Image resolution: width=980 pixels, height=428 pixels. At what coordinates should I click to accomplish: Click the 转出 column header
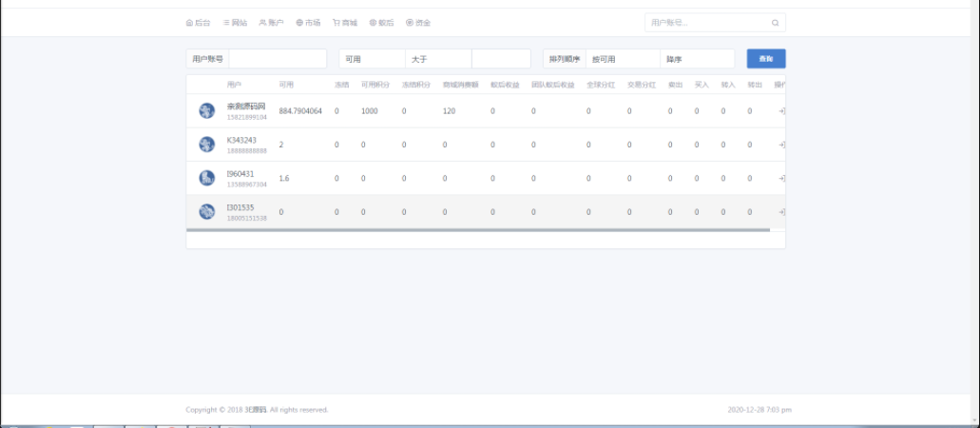755,85
